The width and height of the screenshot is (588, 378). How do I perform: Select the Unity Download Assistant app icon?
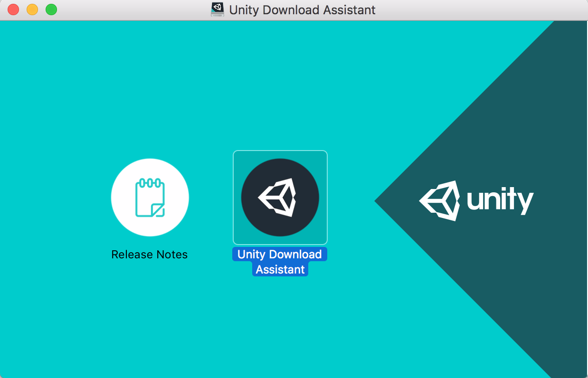click(280, 198)
